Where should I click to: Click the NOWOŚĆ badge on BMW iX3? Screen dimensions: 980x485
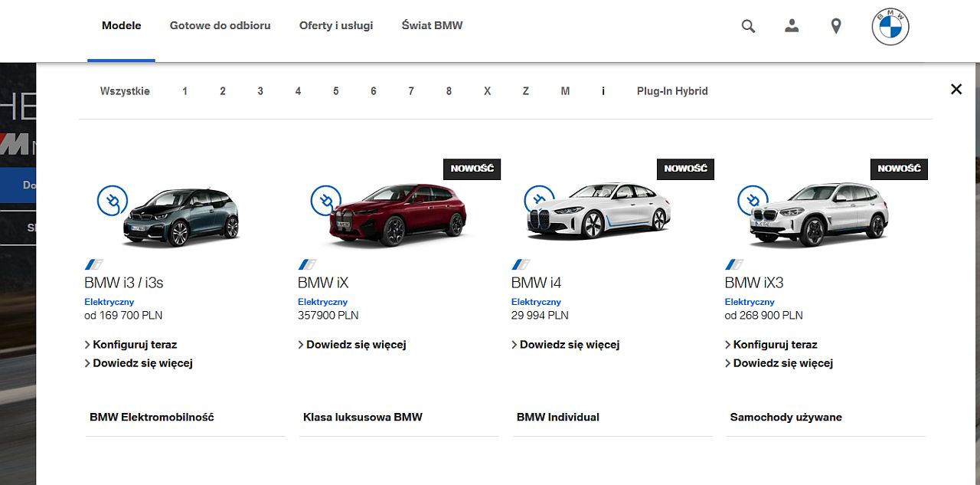tap(900, 169)
